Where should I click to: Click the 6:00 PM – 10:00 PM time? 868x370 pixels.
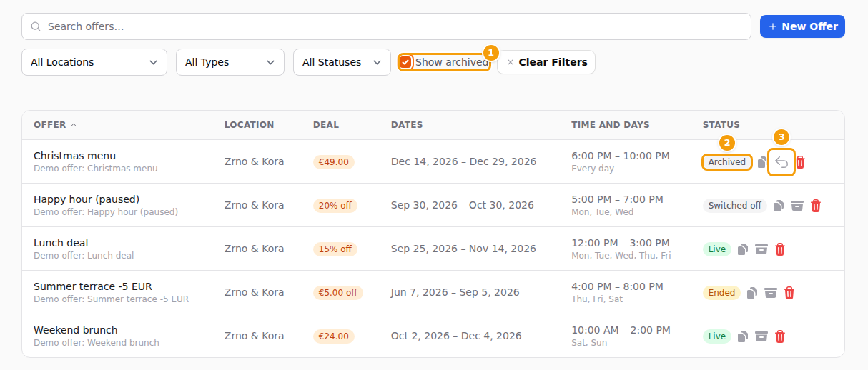click(x=621, y=156)
